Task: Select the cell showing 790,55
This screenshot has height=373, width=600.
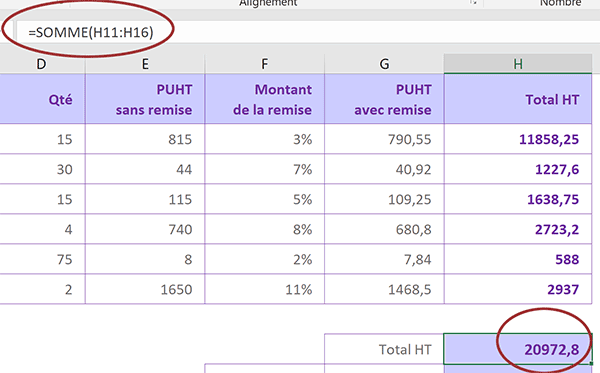Action: click(x=384, y=139)
